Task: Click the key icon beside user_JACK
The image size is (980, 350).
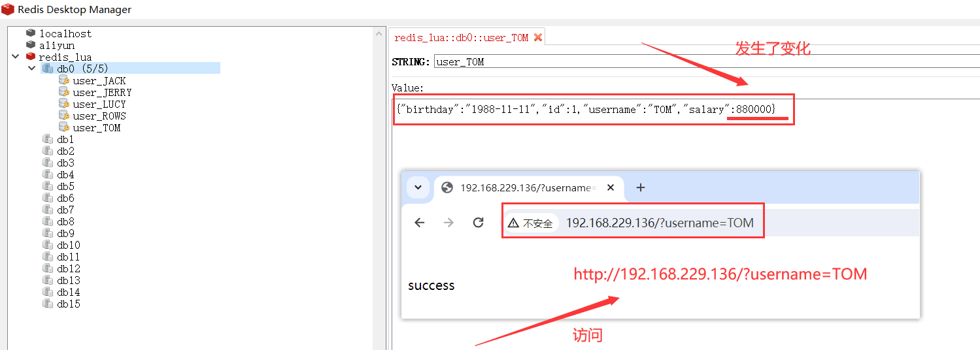Action: coord(64,80)
